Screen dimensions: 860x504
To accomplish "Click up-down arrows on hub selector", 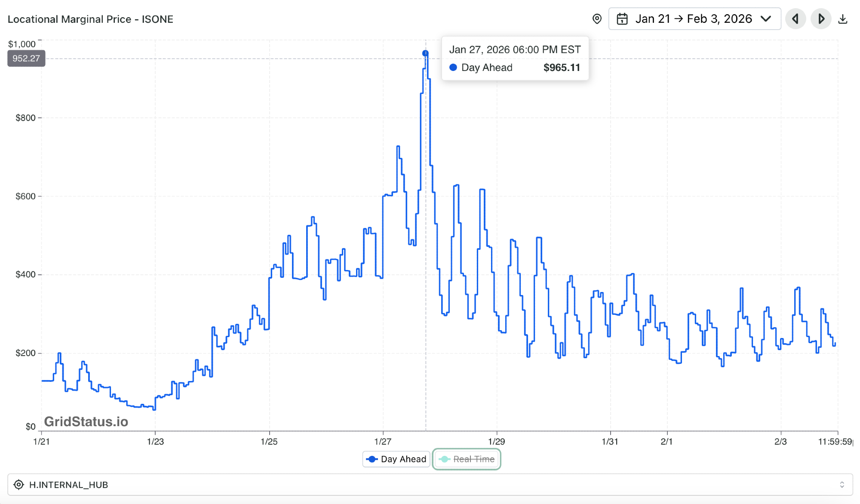I will (842, 485).
